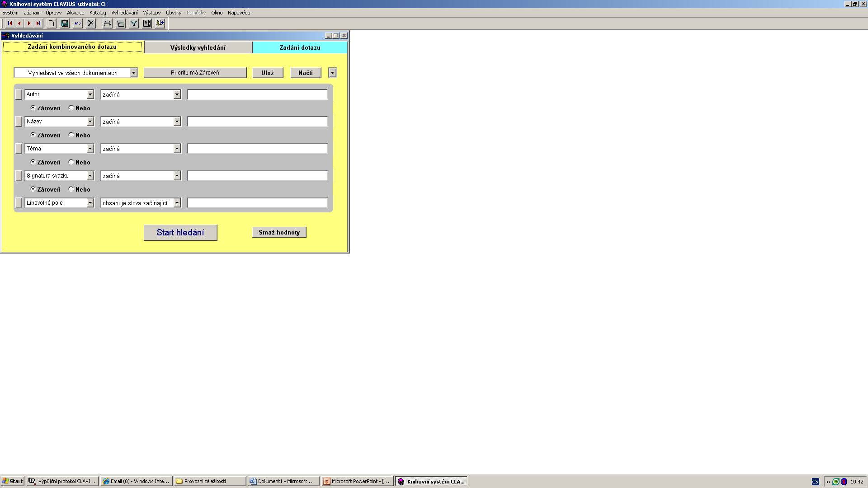Open Provozní záležitosti taskbar folder
The height and width of the screenshot is (488, 868).
(210, 481)
